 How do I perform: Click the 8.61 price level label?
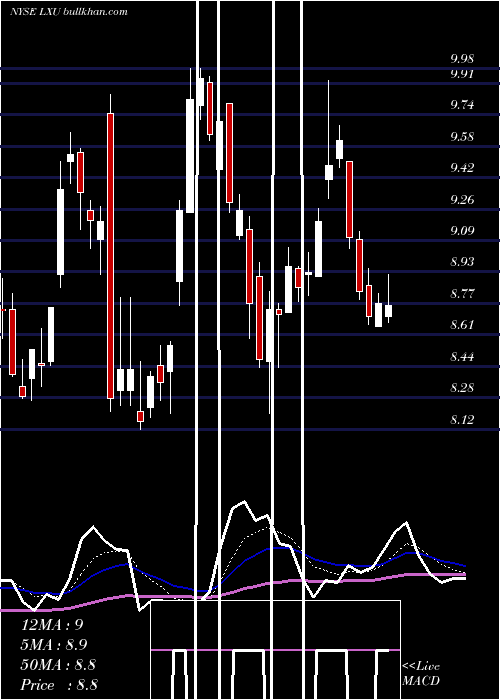point(462,325)
